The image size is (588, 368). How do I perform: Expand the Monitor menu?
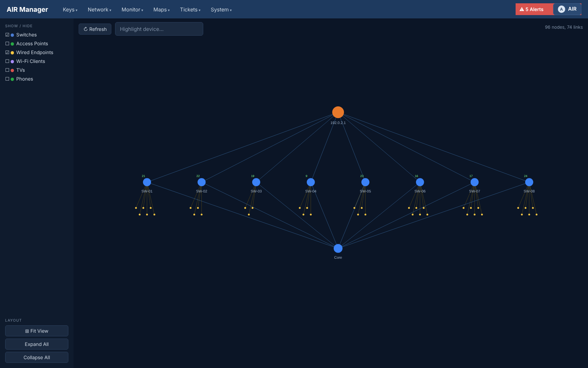pyautogui.click(x=132, y=10)
